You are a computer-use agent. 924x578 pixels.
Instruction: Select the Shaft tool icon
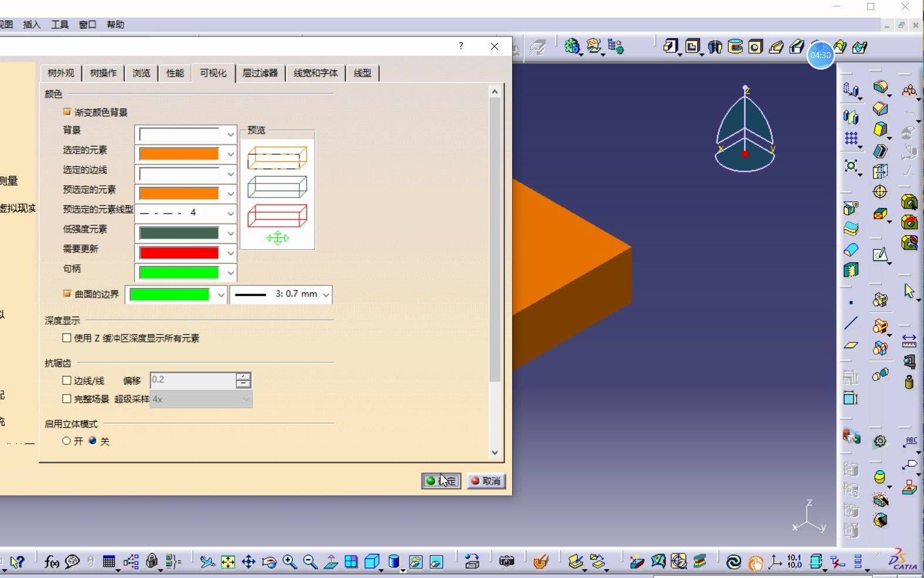[715, 47]
